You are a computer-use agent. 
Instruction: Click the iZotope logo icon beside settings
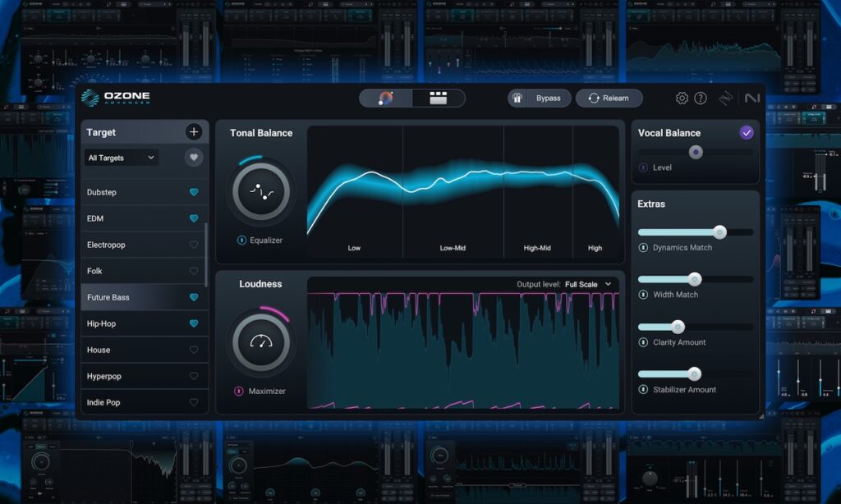click(x=725, y=99)
